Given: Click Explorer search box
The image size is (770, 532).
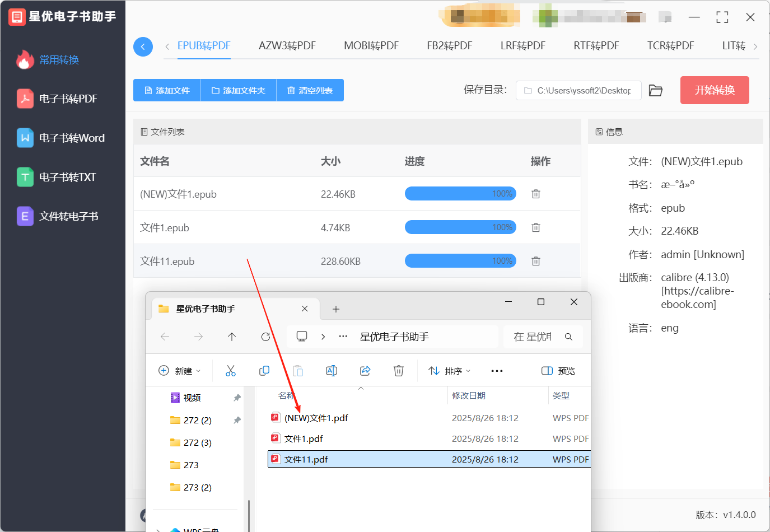Looking at the screenshot, I should pos(543,337).
